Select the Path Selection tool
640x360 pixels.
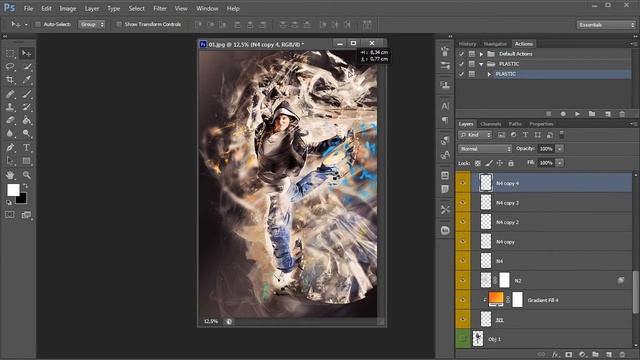point(10,161)
